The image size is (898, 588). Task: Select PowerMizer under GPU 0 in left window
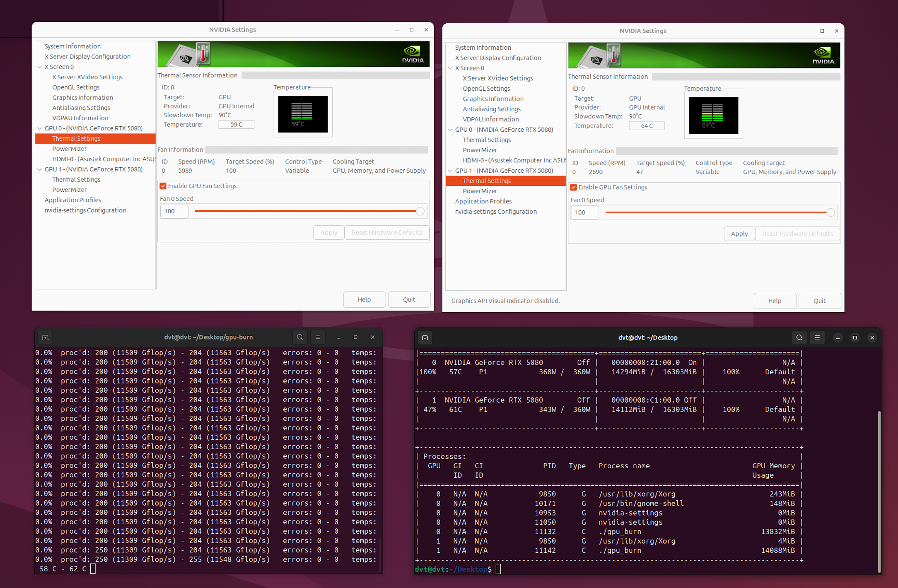coord(69,149)
